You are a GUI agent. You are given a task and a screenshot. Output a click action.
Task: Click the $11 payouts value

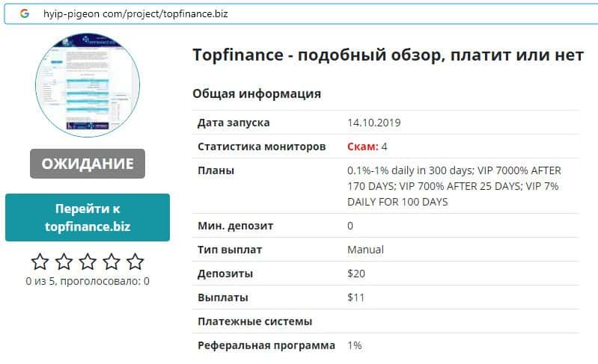356,297
